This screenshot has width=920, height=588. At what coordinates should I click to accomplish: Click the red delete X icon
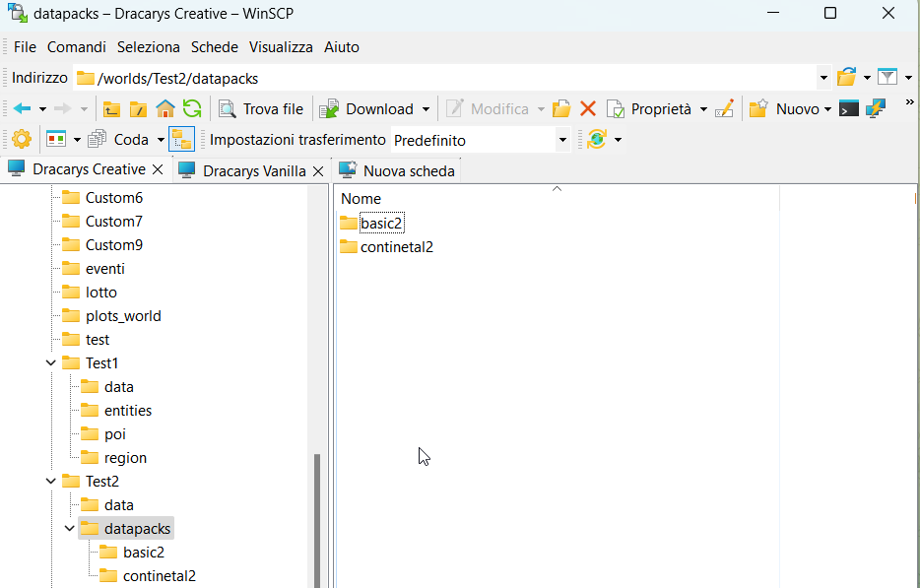click(x=588, y=109)
